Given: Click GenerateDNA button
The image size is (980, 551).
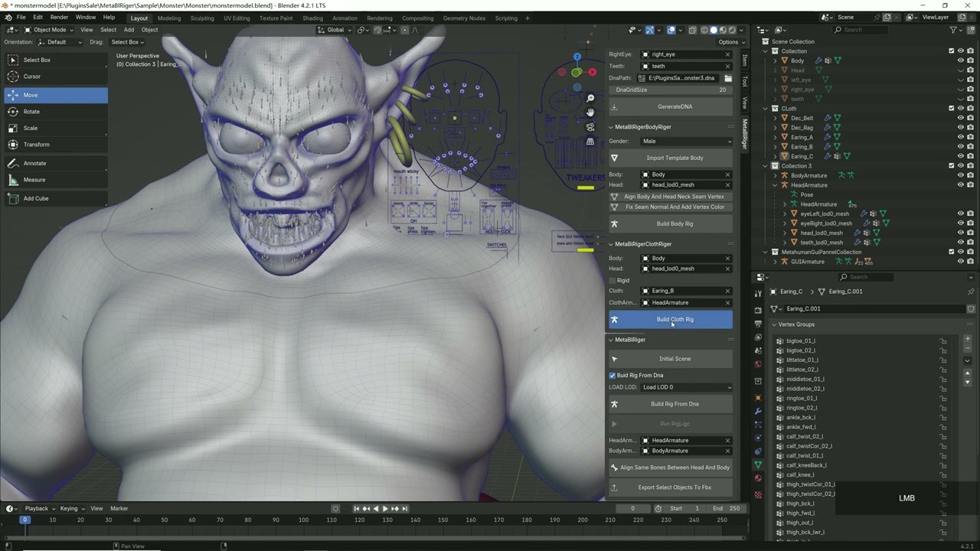Looking at the screenshot, I should click(x=671, y=106).
